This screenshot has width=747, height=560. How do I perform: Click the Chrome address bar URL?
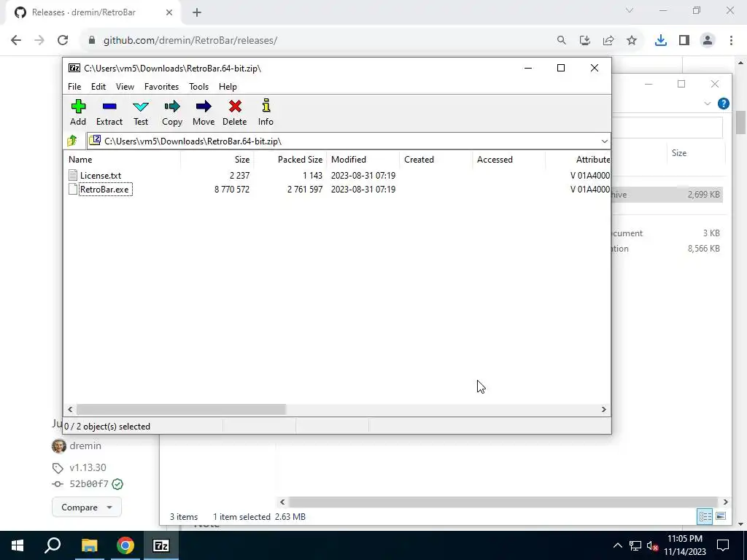coord(190,41)
